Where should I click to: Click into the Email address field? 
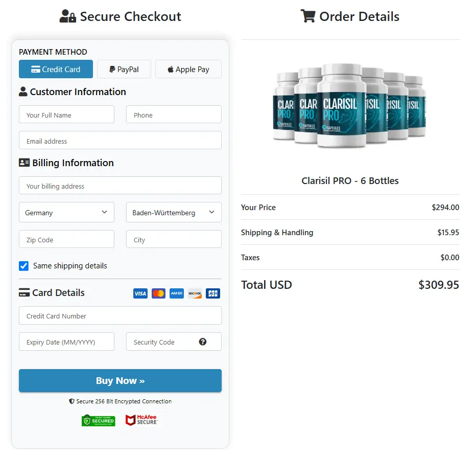120,141
